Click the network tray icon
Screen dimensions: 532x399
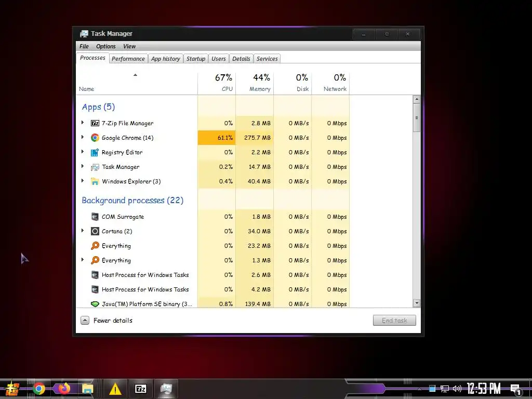pos(445,389)
